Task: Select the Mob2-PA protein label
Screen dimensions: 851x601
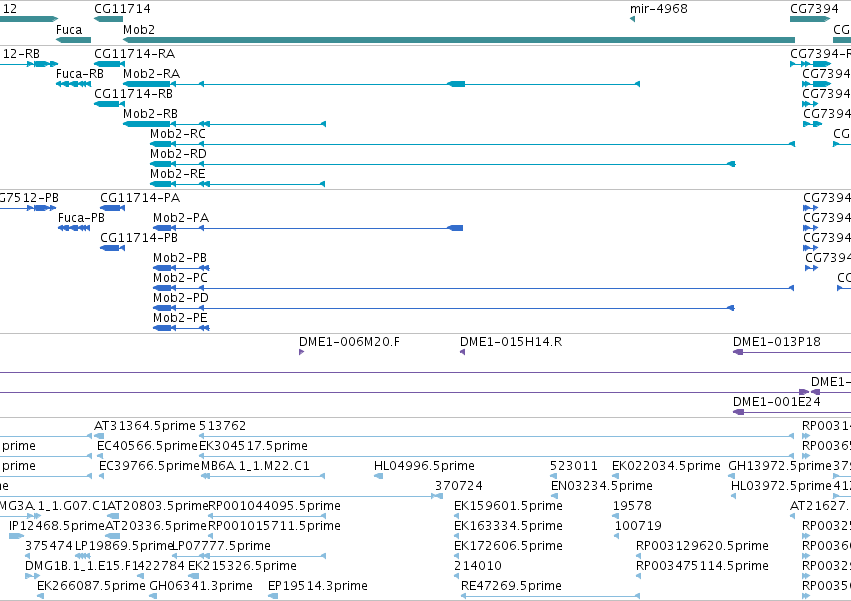Action: pyautogui.click(x=181, y=218)
